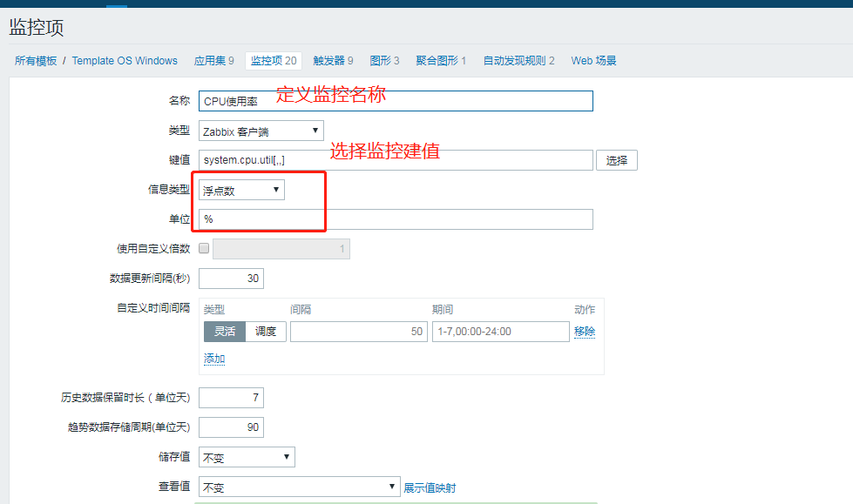Switch to the 触发器 tab
Image resolution: width=853 pixels, height=504 pixels.
(x=333, y=61)
